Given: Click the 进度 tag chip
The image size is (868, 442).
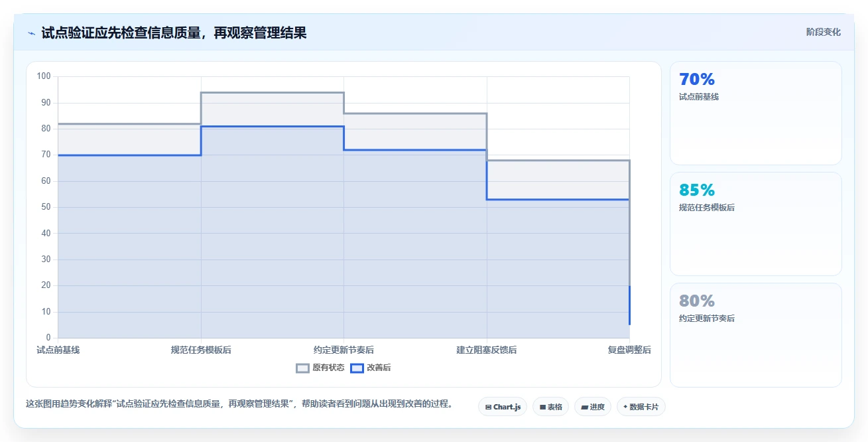Looking at the screenshot, I should (593, 407).
